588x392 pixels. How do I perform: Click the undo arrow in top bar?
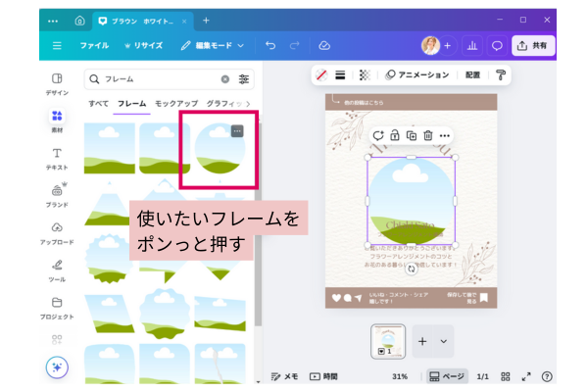pyautogui.click(x=270, y=45)
